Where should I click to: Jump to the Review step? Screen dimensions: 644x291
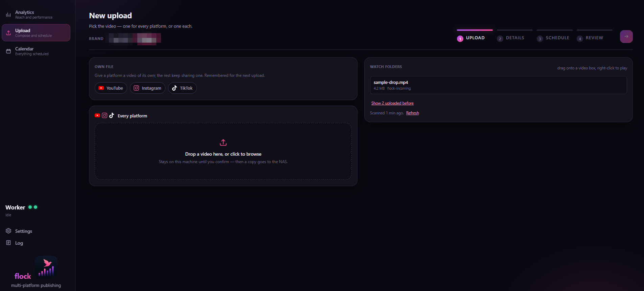(x=594, y=36)
